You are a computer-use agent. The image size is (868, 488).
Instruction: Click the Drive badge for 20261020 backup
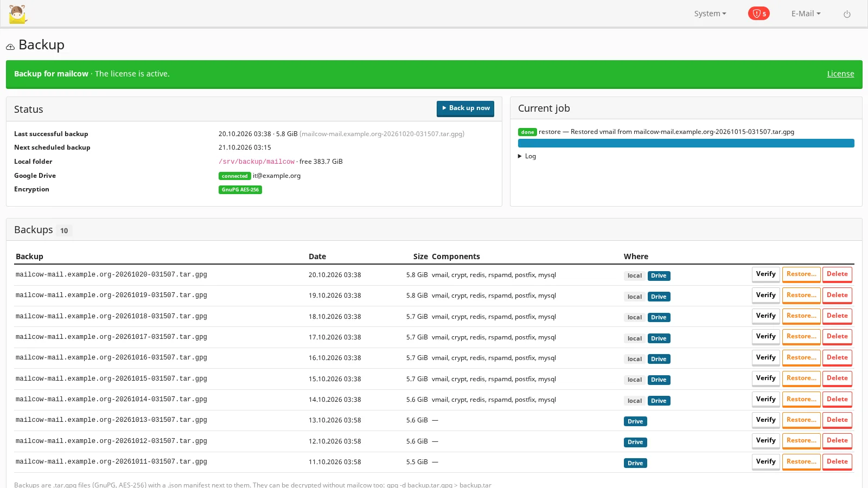[659, 276]
